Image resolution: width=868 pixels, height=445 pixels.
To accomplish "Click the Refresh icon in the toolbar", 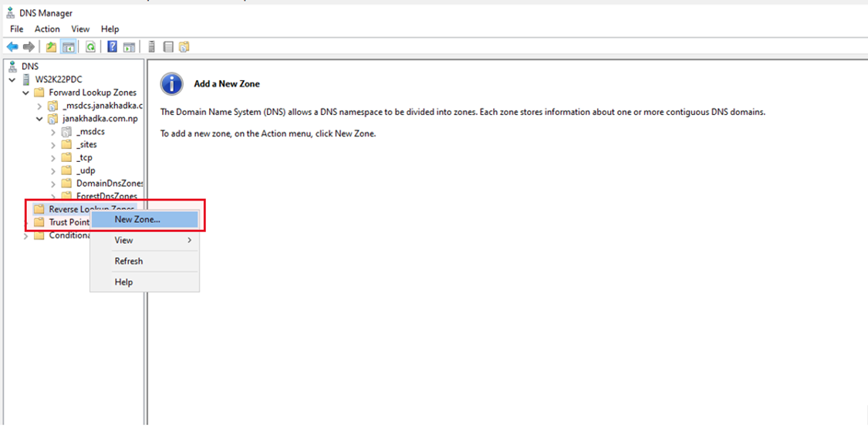I will [91, 46].
